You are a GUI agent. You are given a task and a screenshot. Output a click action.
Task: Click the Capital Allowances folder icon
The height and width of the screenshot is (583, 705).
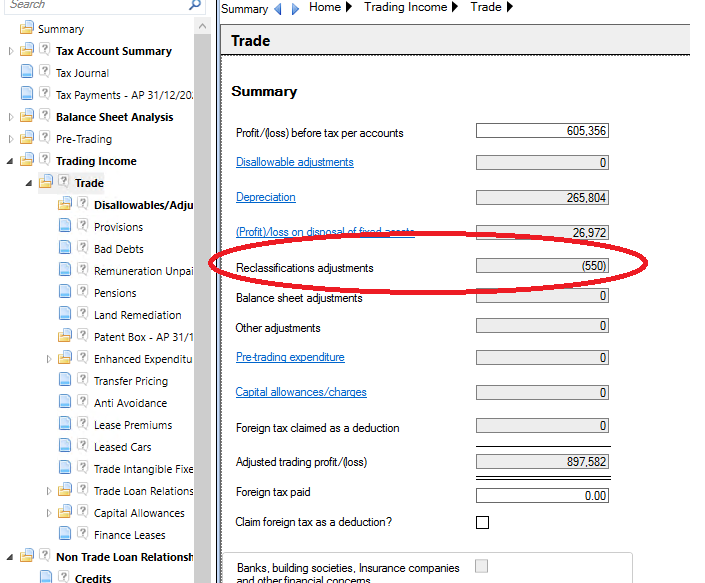click(x=64, y=512)
